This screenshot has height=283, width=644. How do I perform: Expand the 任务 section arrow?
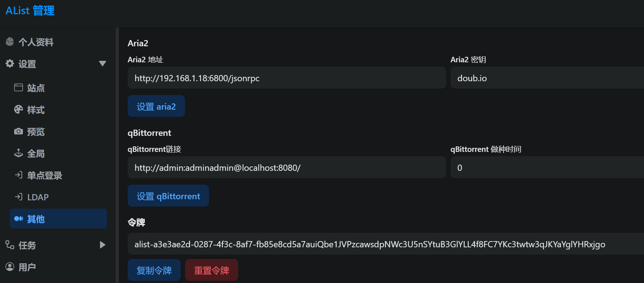pyautogui.click(x=103, y=245)
